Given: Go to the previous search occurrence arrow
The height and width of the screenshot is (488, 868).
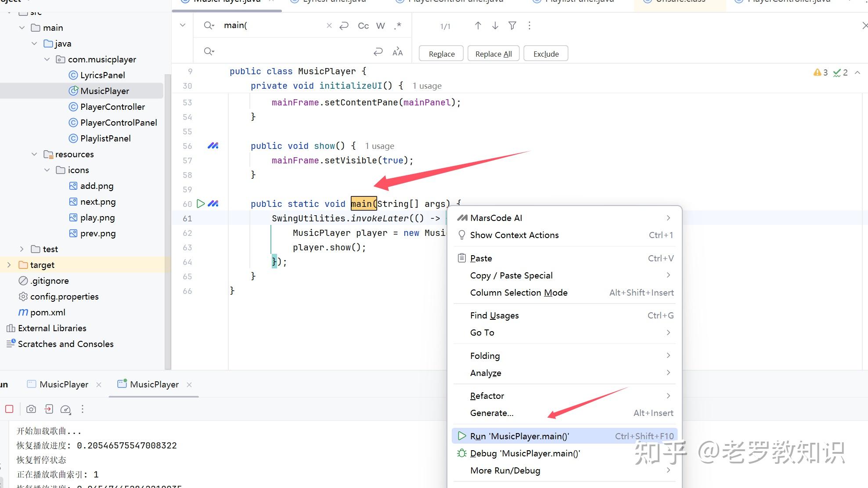Looking at the screenshot, I should [x=478, y=25].
